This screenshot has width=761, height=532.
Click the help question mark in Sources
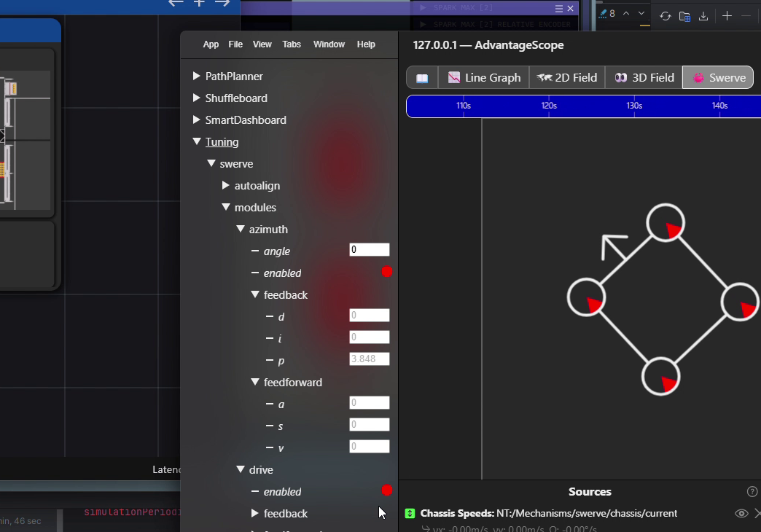[752, 492]
